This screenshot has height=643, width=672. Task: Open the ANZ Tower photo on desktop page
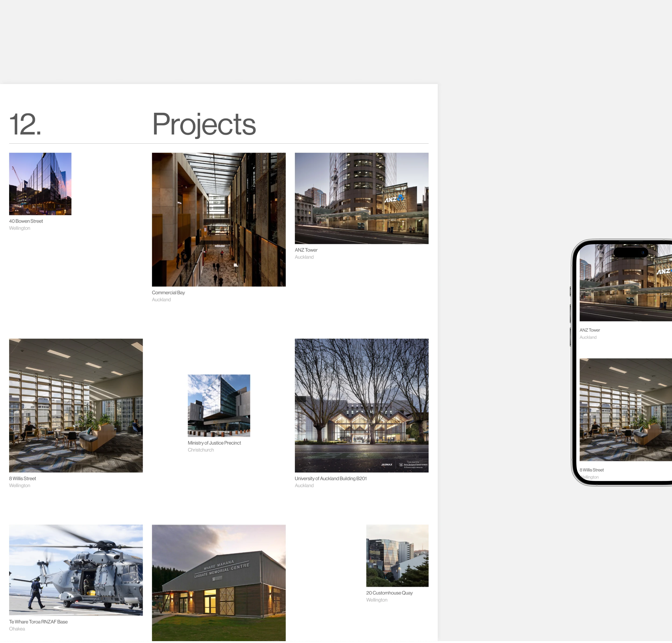point(361,198)
